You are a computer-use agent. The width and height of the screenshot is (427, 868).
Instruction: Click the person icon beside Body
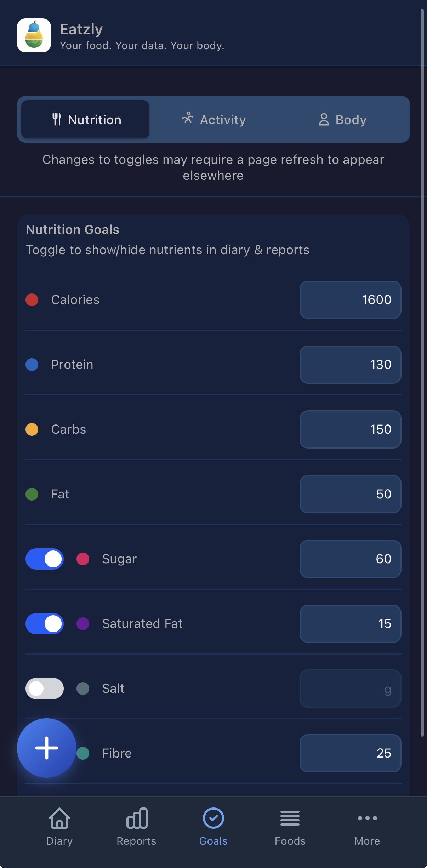click(324, 119)
